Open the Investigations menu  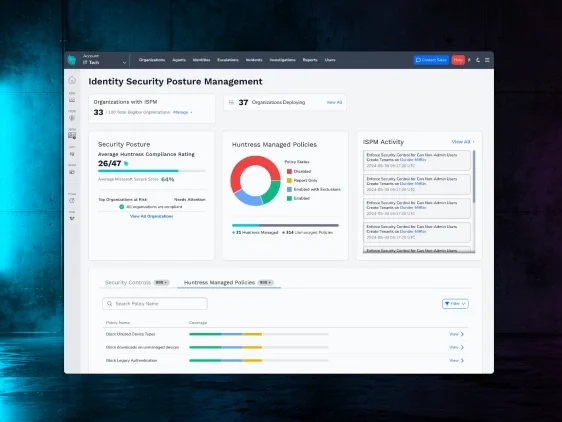[x=282, y=60]
